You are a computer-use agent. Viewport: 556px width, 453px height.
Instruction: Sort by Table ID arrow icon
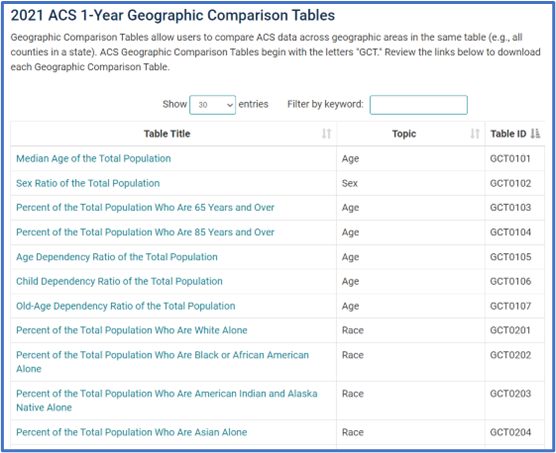click(x=535, y=134)
